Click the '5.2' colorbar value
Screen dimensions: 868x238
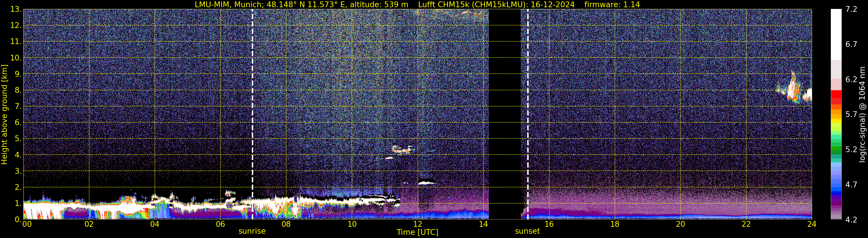(851, 150)
